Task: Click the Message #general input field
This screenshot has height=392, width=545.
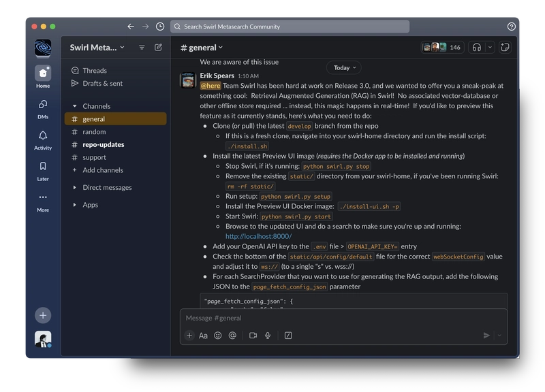Action: [343, 318]
